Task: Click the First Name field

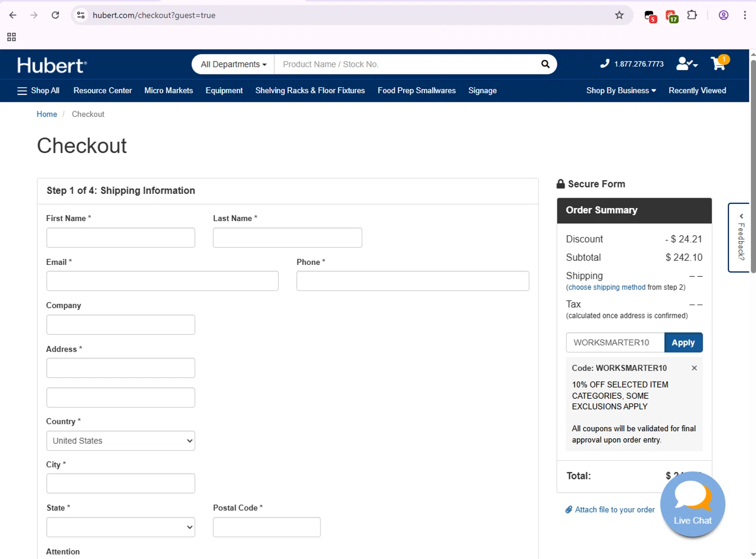Action: pyautogui.click(x=120, y=238)
